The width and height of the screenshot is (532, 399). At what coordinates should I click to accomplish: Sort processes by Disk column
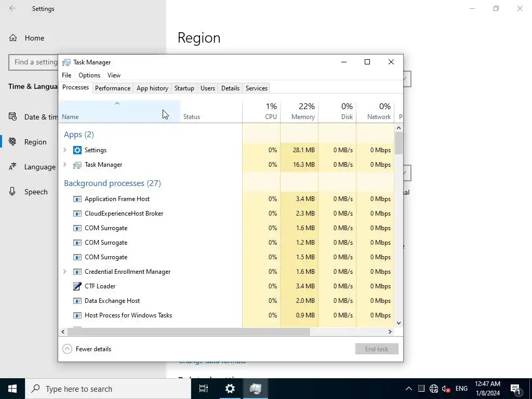(x=338, y=112)
